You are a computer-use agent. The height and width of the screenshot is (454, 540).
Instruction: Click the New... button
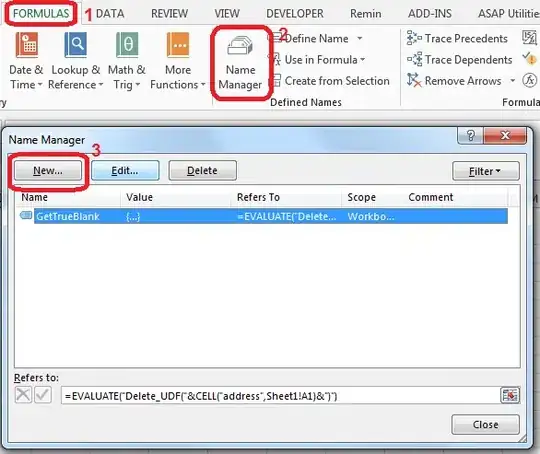[x=48, y=170]
